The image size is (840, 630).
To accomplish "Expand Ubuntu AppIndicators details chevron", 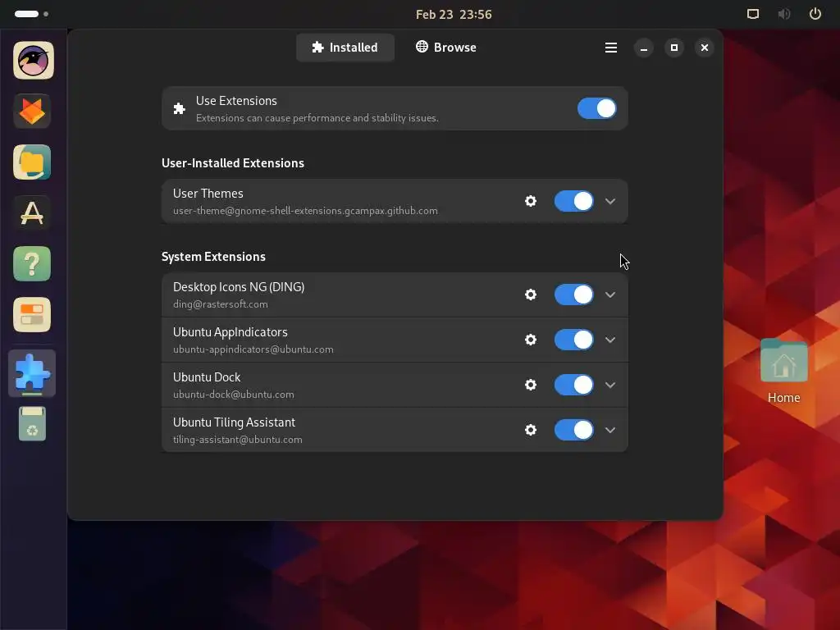I will coord(610,340).
